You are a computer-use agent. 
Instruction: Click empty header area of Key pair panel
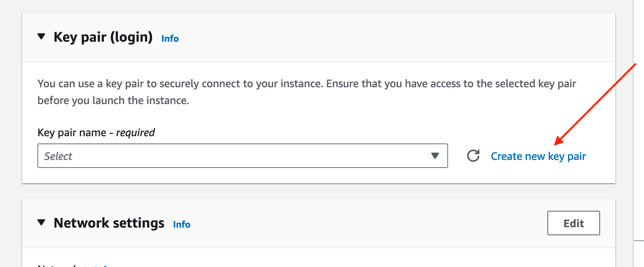pyautogui.click(x=382, y=37)
